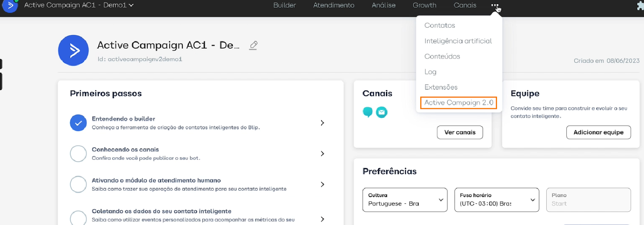644x225 pixels.
Task: Open the Fuso horário dropdown
Action: (496, 200)
